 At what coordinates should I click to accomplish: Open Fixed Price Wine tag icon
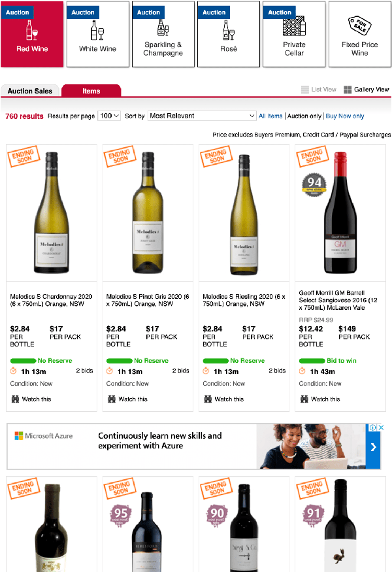point(359,27)
